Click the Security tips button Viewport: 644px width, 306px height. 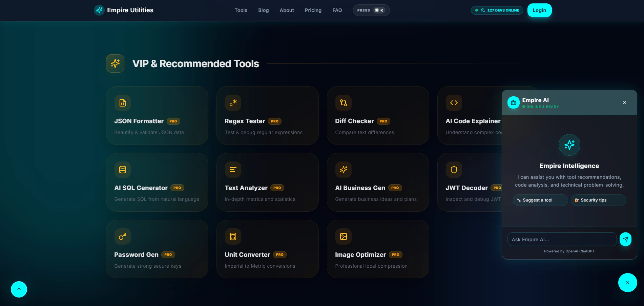(598, 200)
